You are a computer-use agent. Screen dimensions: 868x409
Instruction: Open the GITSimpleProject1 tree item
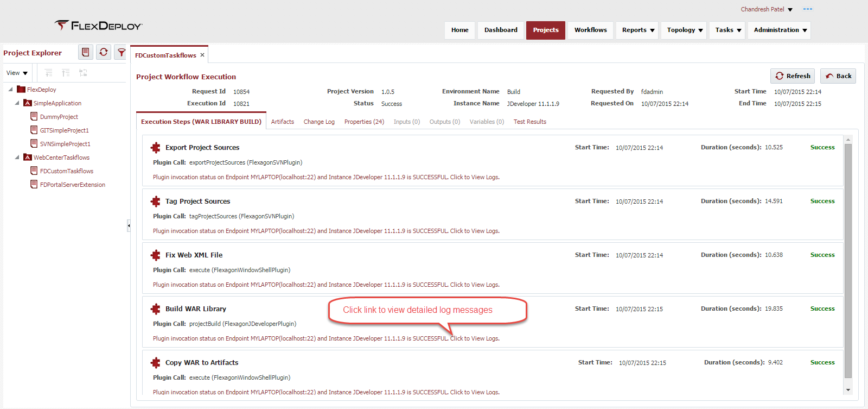(64, 130)
